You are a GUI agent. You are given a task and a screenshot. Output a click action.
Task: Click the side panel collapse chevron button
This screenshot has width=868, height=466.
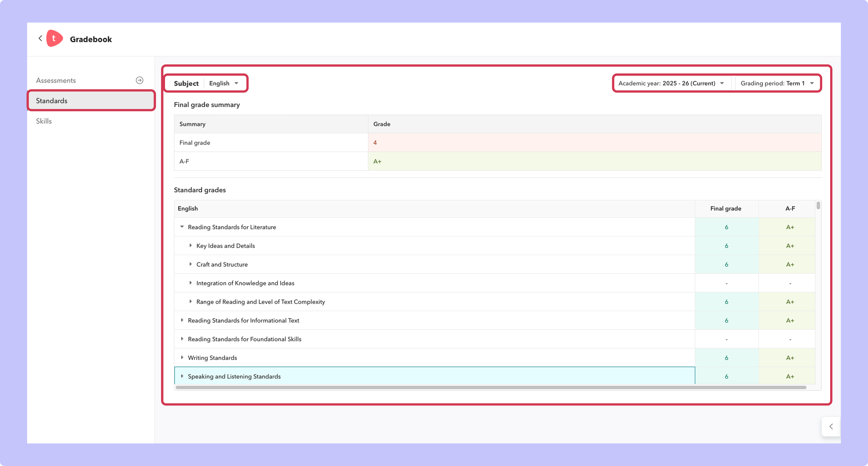point(831,427)
